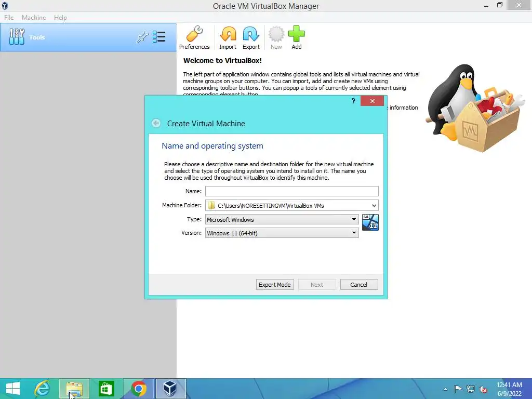Open Google Chrome from taskbar
The width and height of the screenshot is (532, 399).
tap(138, 389)
